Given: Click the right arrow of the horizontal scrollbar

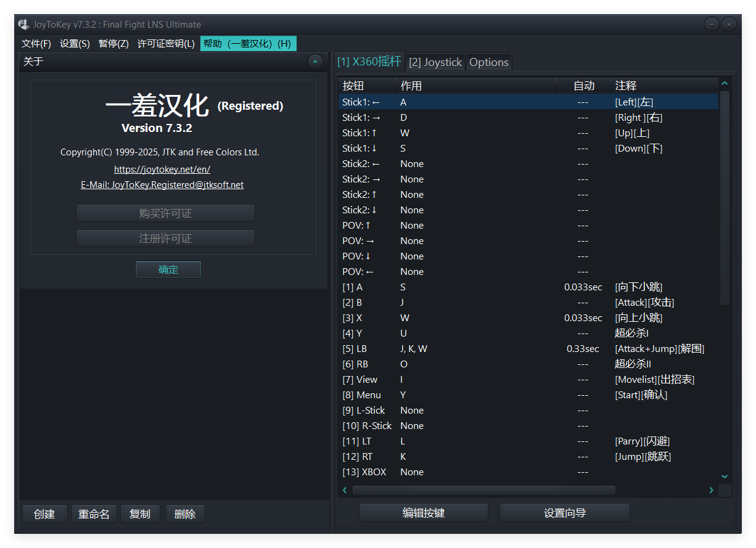Looking at the screenshot, I should pyautogui.click(x=710, y=490).
